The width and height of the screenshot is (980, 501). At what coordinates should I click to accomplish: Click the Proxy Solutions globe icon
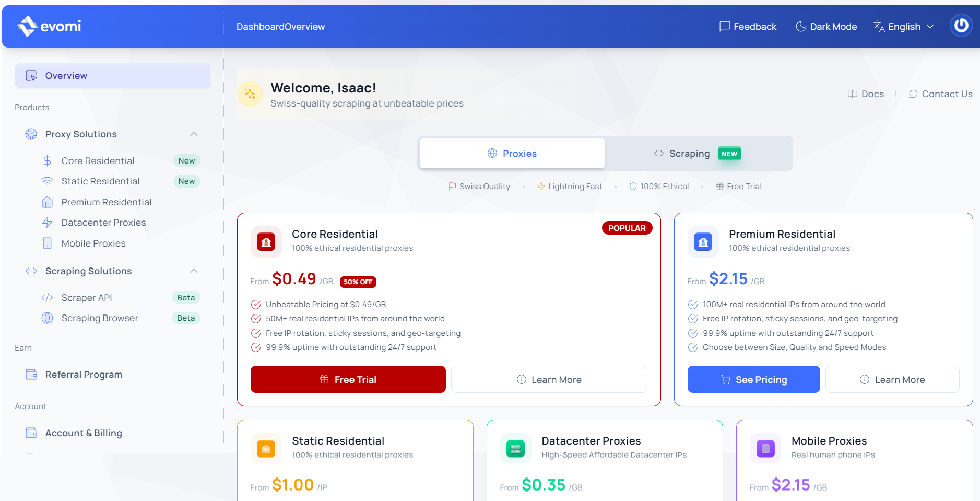pyautogui.click(x=31, y=134)
